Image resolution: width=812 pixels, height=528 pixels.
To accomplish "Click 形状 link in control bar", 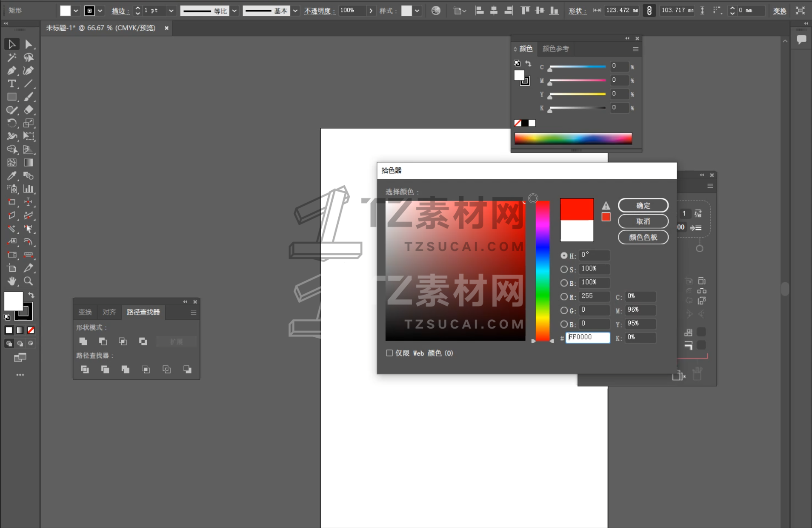I will 578,11.
